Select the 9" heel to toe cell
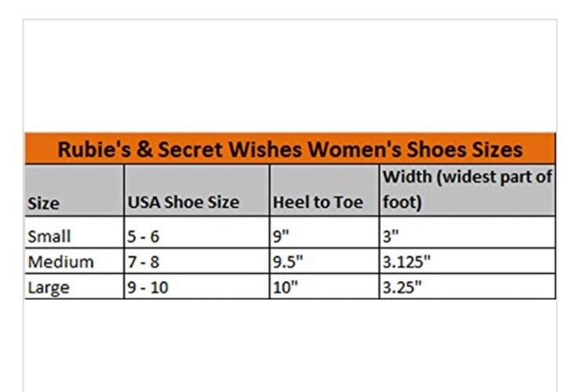This screenshot has height=392, width=580. 324,232
